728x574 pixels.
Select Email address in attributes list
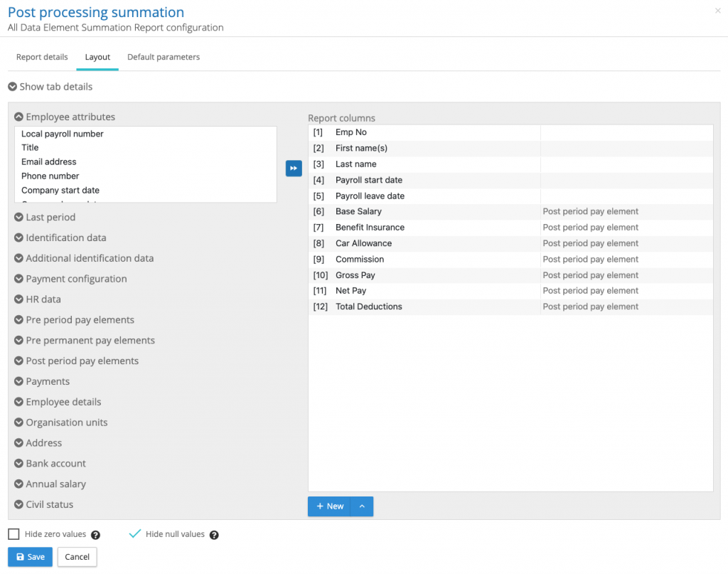click(49, 161)
